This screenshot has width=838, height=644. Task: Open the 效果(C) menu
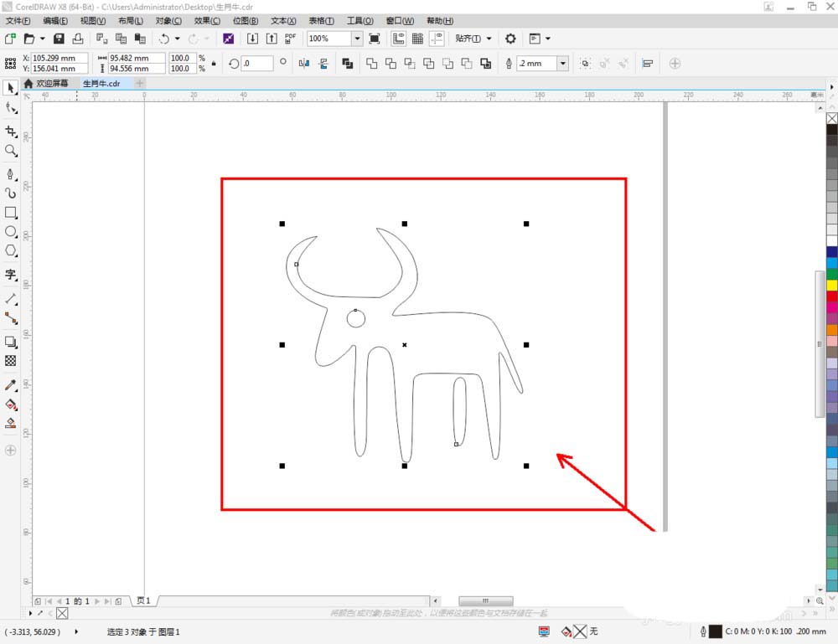207,21
